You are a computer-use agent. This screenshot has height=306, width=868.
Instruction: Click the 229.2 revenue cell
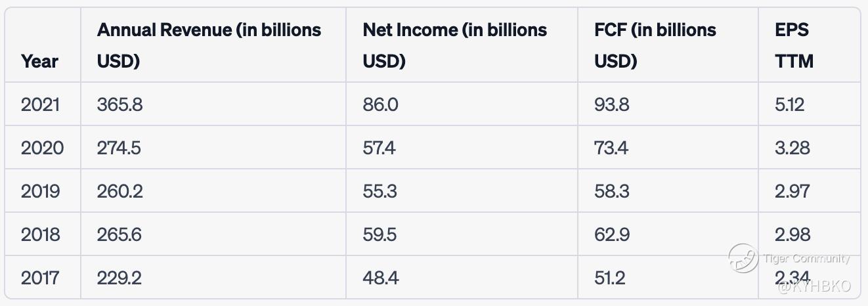tap(119, 278)
